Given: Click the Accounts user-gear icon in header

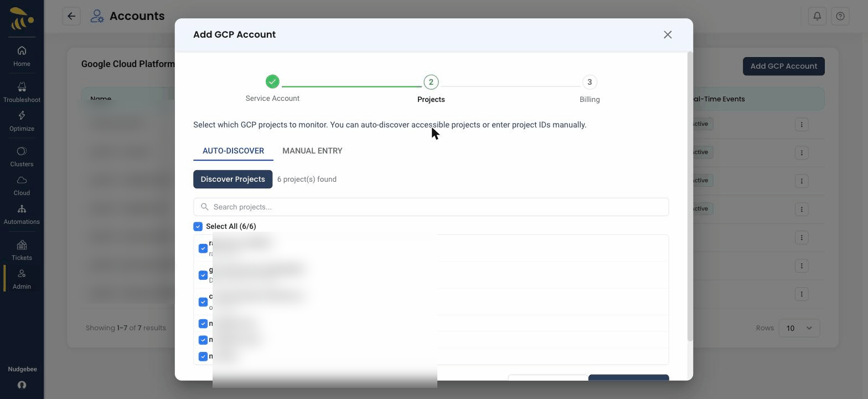Looking at the screenshot, I should [x=97, y=16].
